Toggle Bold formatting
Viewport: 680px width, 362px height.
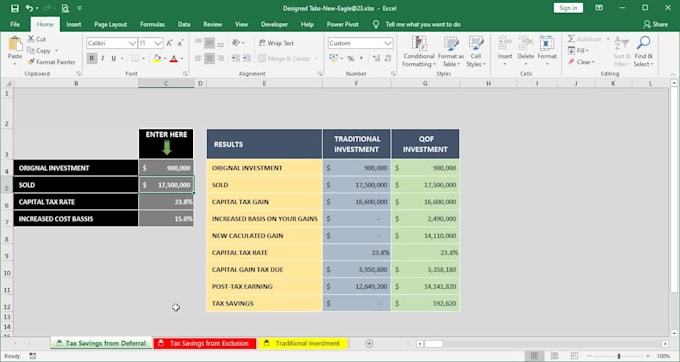(92, 58)
